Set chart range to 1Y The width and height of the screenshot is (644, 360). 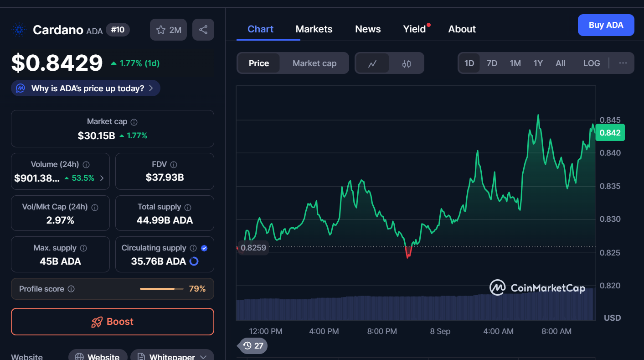pyautogui.click(x=538, y=63)
